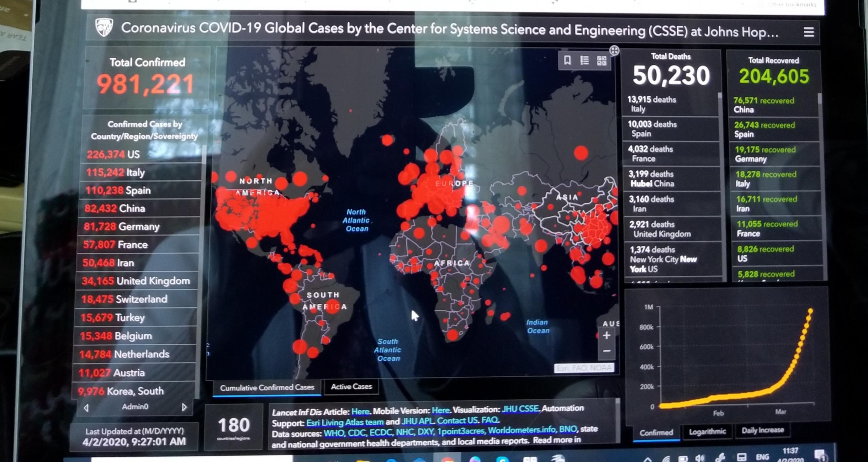Show hidden tray icons chevron
This screenshot has width=868, height=462.
[647, 459]
